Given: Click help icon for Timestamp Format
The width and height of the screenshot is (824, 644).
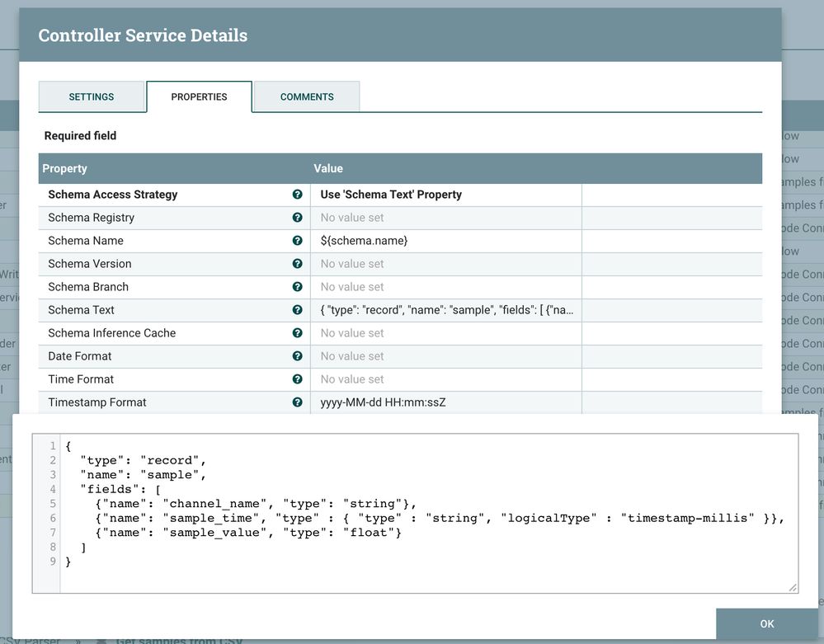Looking at the screenshot, I should (297, 402).
